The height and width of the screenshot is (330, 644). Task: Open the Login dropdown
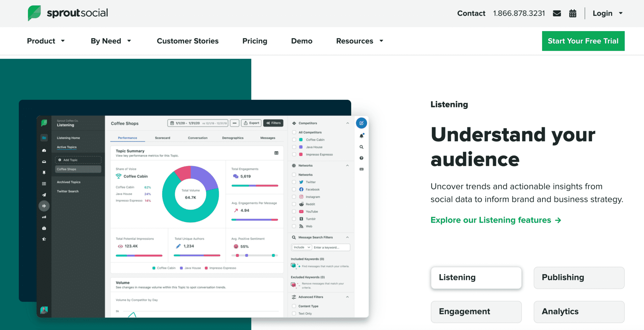click(x=608, y=13)
